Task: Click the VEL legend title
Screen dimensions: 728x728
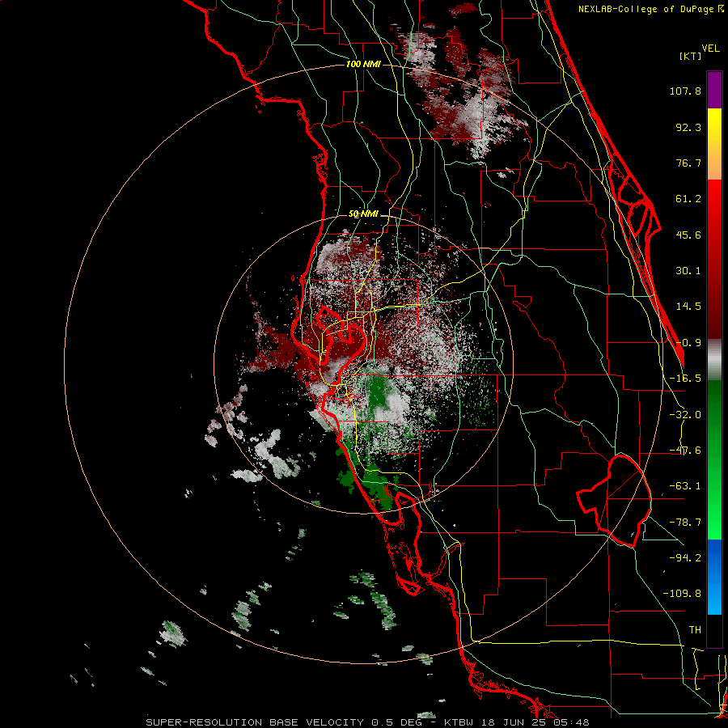Action: click(x=710, y=49)
